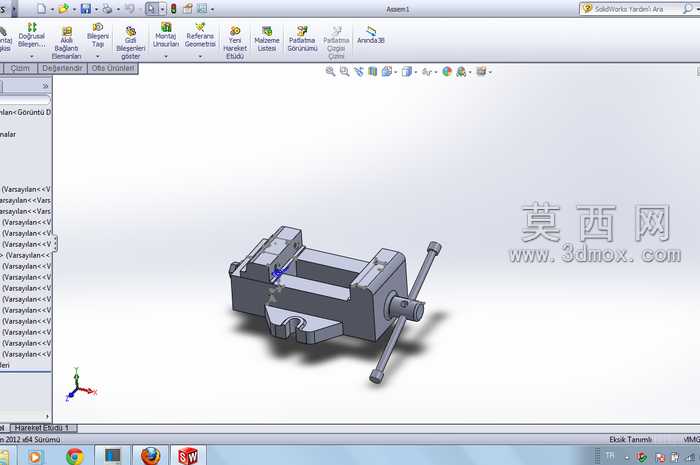Open the File Properties icon
The image size is (700, 465).
[x=188, y=8]
